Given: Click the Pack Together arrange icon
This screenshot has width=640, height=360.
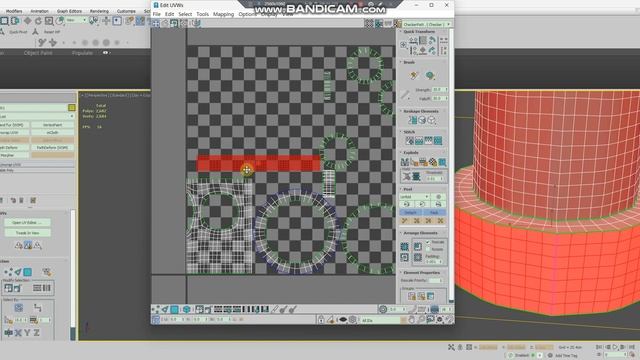Looking at the screenshot, I should click(x=418, y=247).
